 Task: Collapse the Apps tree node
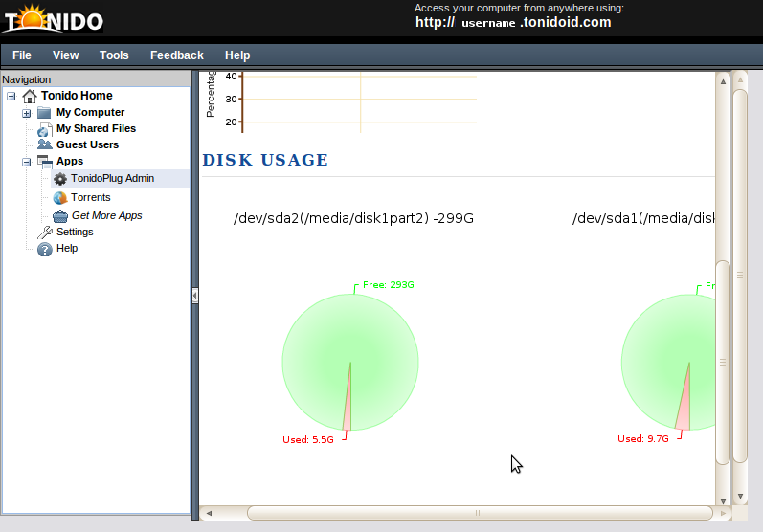point(27,162)
